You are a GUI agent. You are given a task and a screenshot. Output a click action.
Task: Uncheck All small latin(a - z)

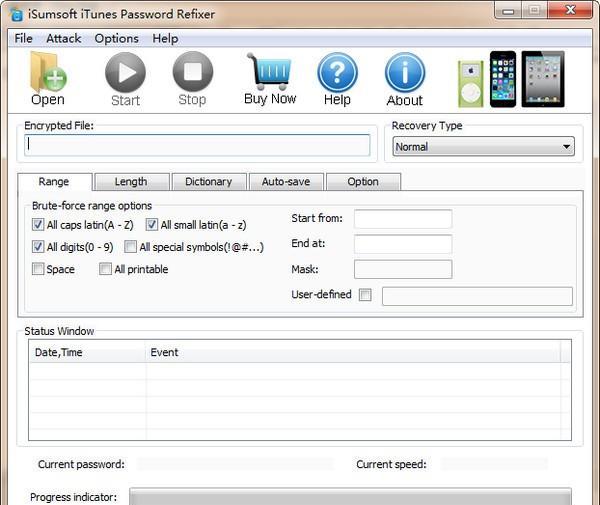tap(152, 225)
